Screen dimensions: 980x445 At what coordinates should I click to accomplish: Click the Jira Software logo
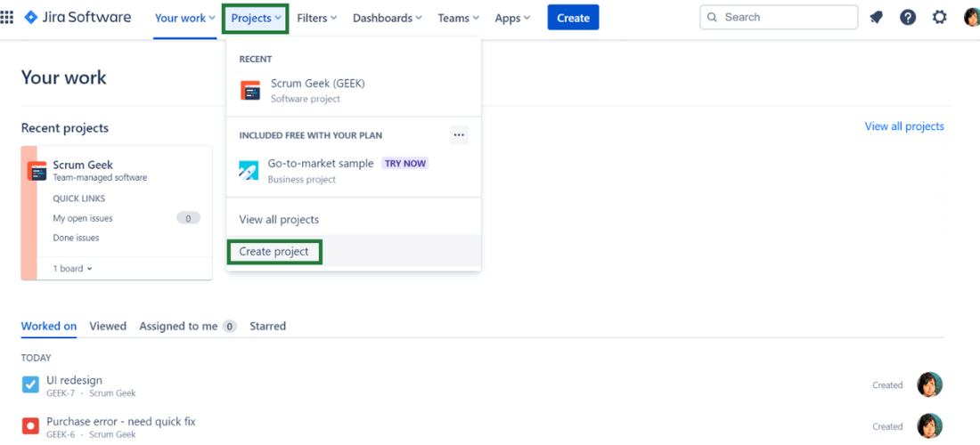click(x=78, y=17)
